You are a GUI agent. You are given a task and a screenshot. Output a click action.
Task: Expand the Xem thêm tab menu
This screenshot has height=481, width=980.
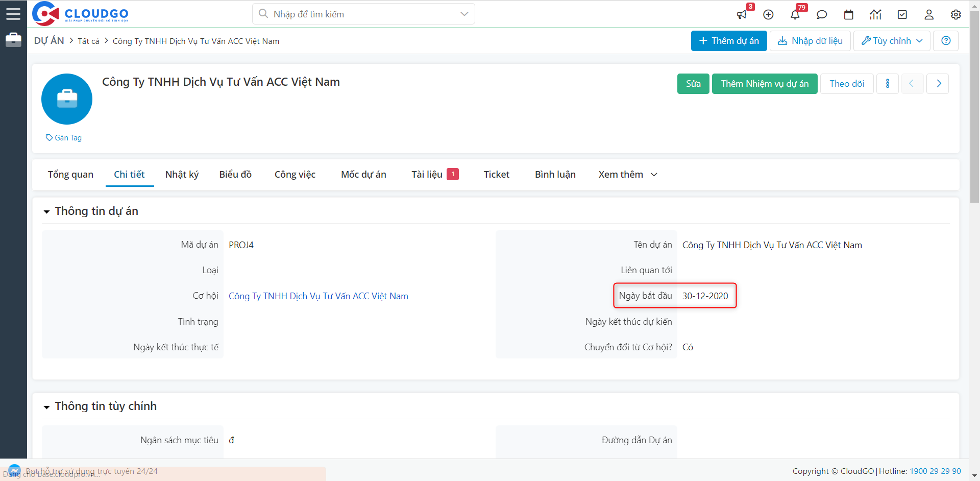click(x=628, y=175)
